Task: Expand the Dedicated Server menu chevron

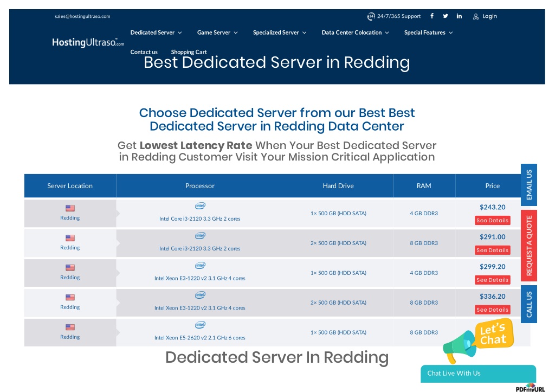Action: [180, 33]
